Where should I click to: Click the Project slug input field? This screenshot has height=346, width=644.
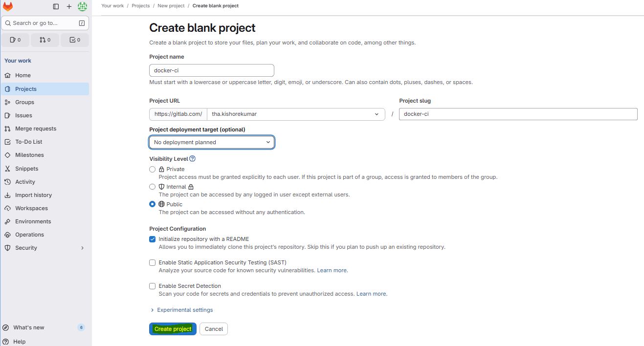(x=518, y=114)
